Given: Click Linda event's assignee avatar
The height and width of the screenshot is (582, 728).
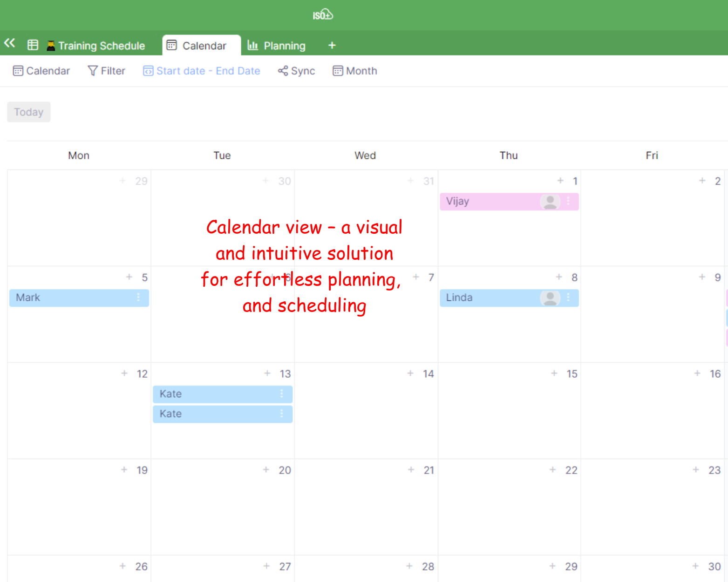Looking at the screenshot, I should [550, 298].
